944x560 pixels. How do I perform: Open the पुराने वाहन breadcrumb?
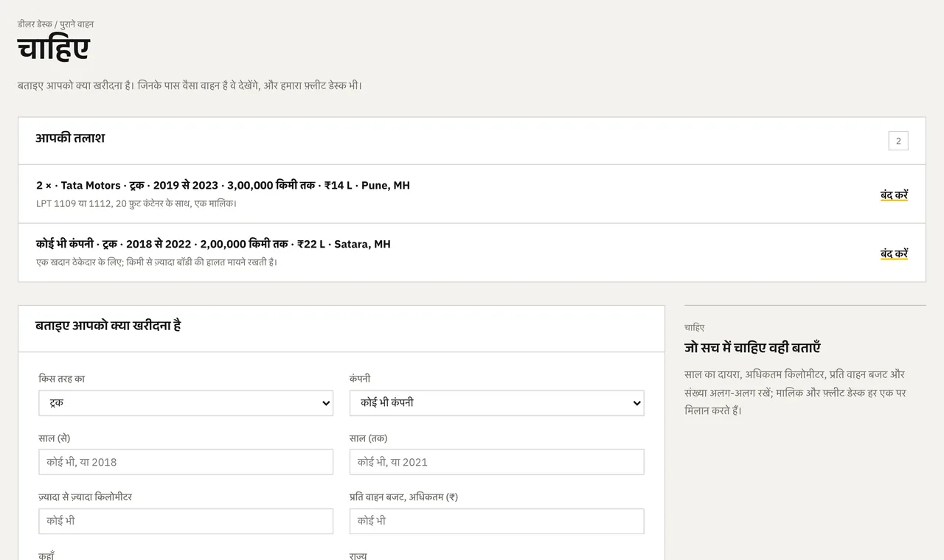77,24
